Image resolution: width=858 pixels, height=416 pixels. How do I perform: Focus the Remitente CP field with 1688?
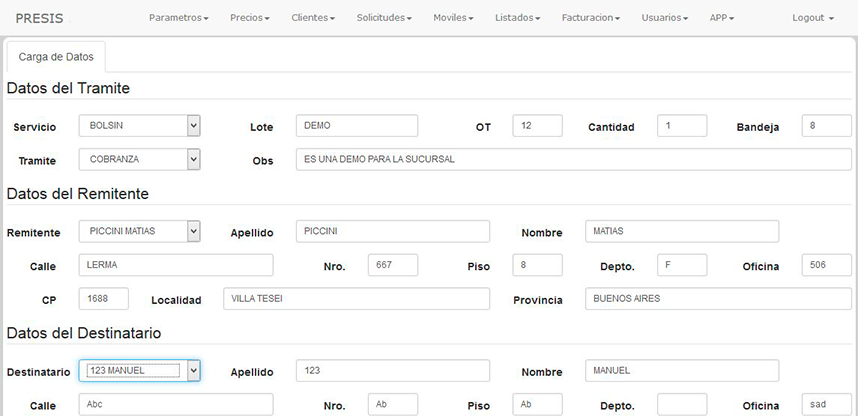(x=104, y=299)
